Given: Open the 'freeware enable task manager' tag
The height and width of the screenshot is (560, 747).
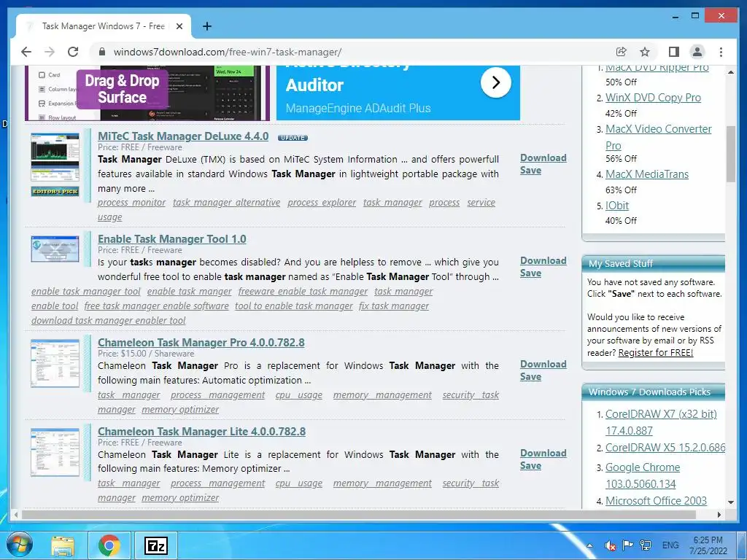Looking at the screenshot, I should 303,292.
